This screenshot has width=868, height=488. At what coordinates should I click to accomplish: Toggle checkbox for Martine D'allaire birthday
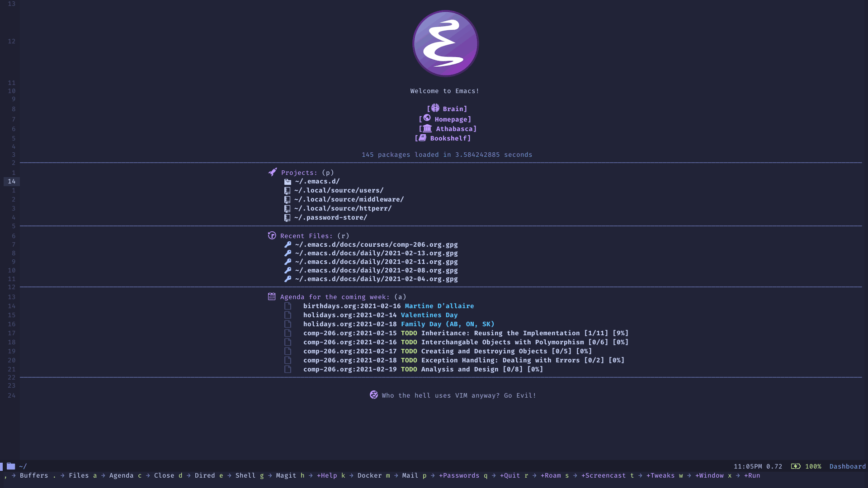[x=288, y=305]
